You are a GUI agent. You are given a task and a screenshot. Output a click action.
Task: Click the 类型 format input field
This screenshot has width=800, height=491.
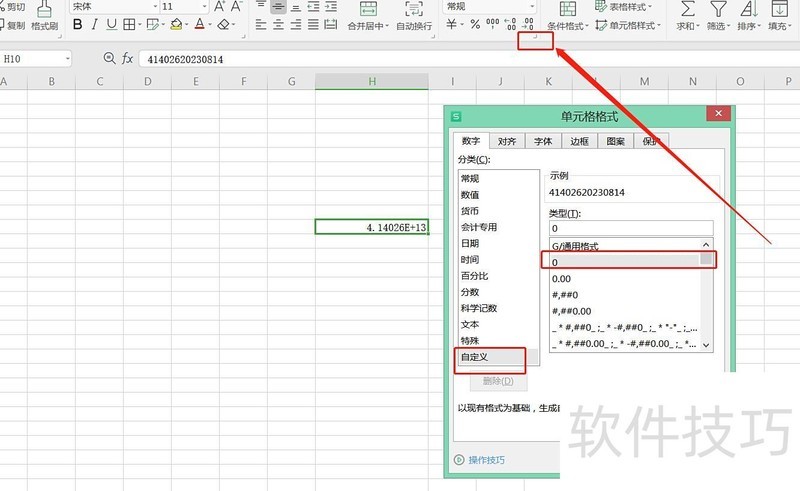click(x=630, y=229)
